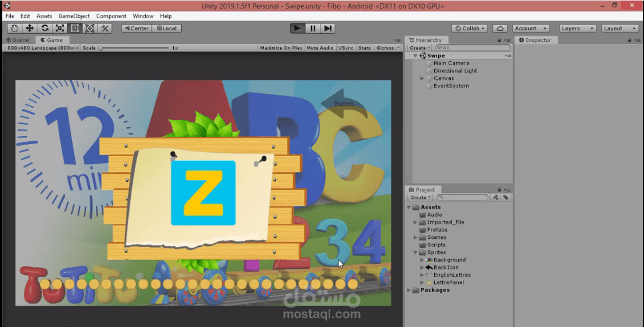
Task: Click the Audio folder icon
Action: pos(423,215)
